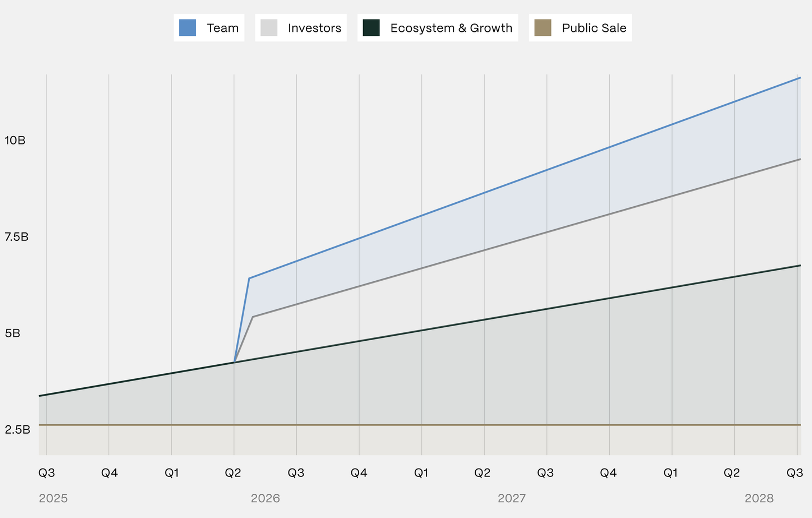Viewport: 812px width, 518px height.
Task: Toggle the Ecosystem & Growth legend label
Action: (451, 28)
